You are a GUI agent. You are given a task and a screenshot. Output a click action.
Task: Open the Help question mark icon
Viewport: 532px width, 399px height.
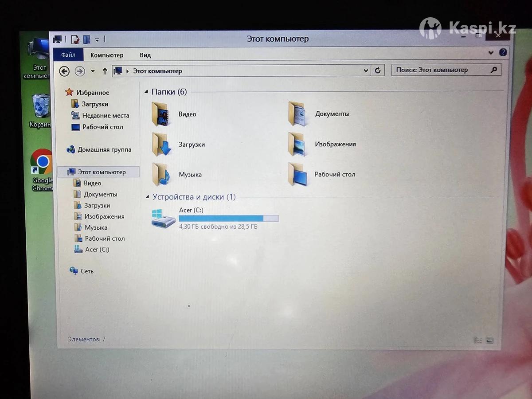point(503,52)
